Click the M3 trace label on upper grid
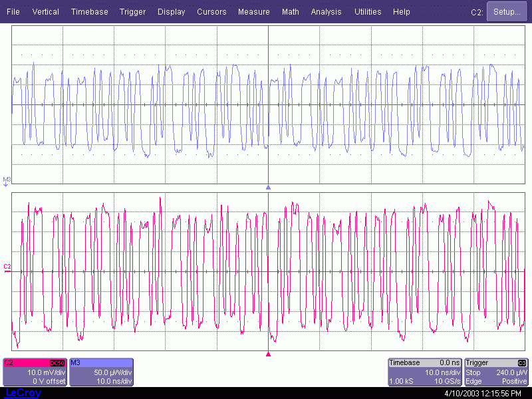 (x=7, y=180)
